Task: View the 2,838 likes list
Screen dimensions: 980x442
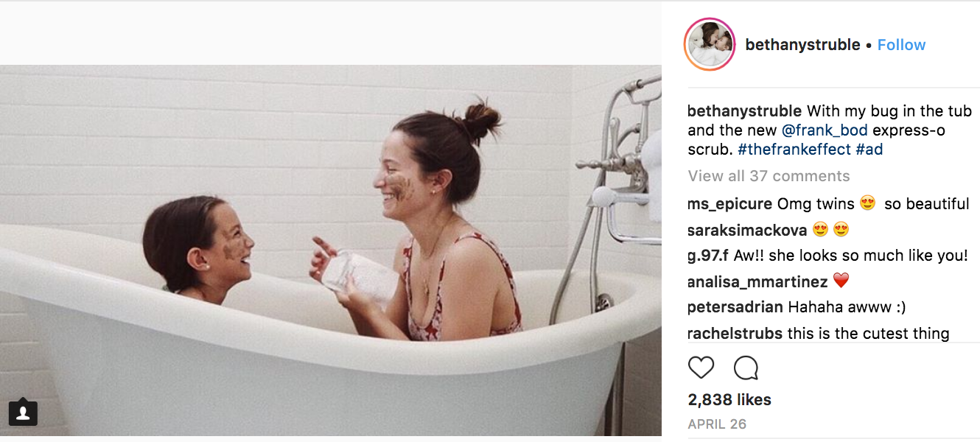Action: [x=729, y=400]
